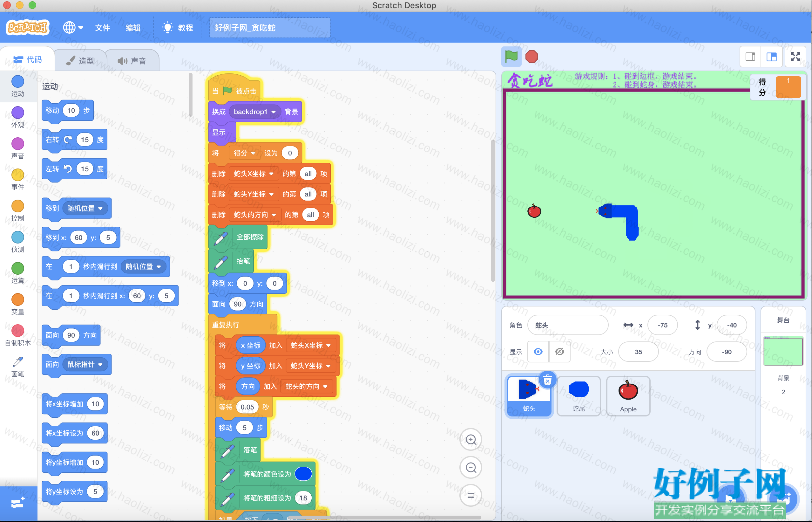Click the red stop sign button

(x=531, y=56)
